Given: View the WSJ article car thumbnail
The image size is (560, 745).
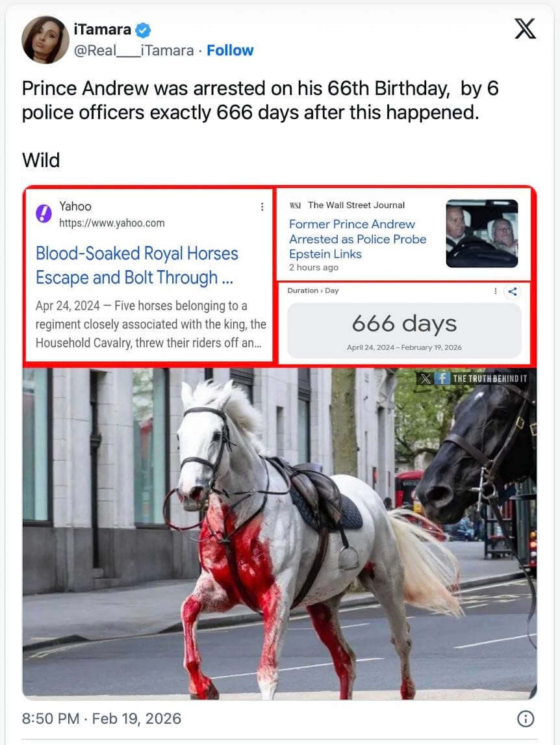Looking at the screenshot, I should tap(481, 233).
